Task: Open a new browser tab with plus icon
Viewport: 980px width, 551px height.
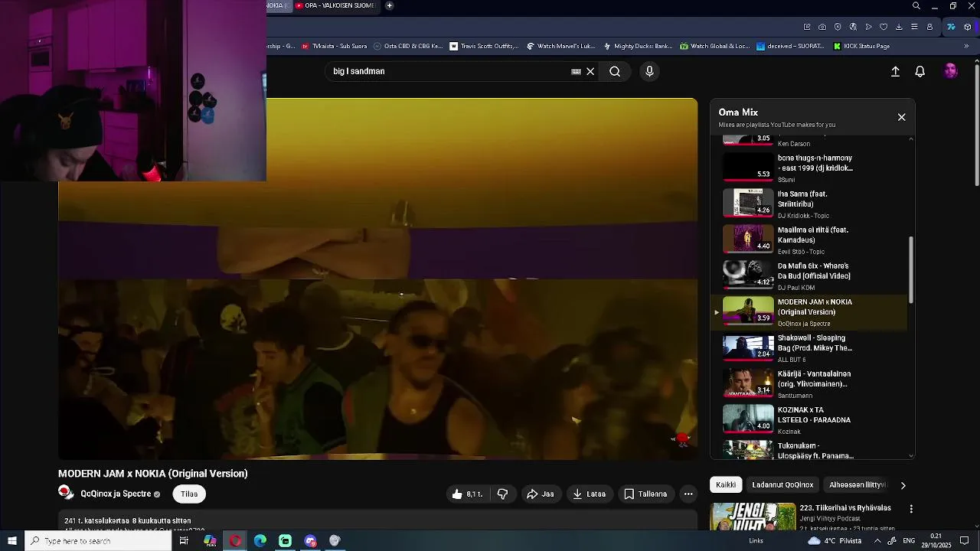Action: [389, 5]
